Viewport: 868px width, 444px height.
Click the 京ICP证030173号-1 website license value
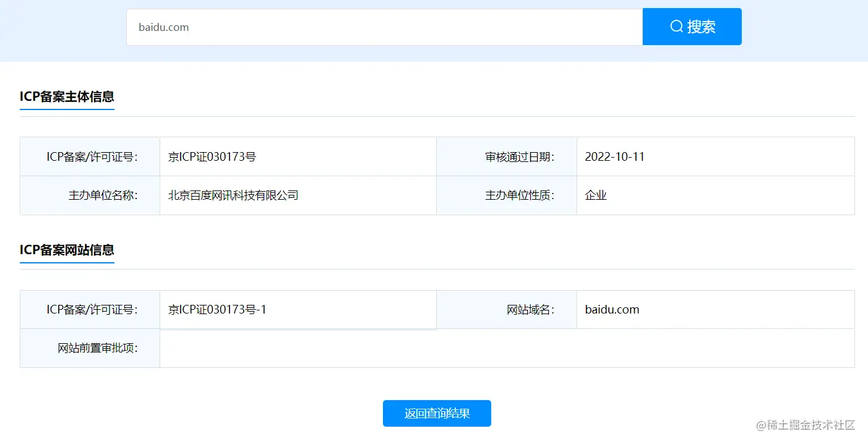[217, 310]
